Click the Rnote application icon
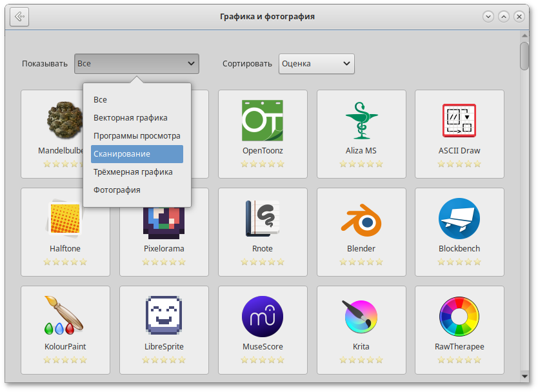Image resolution: width=538 pixels, height=392 pixels. [x=262, y=219]
